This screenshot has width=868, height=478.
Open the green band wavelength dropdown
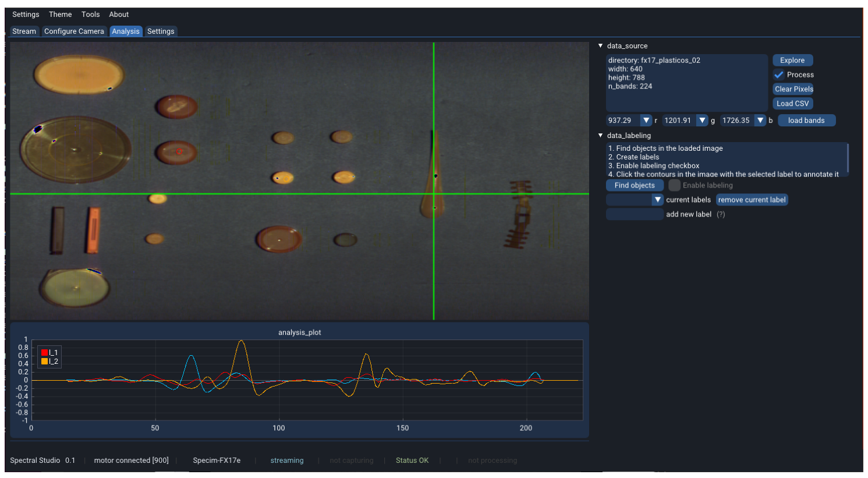point(702,121)
